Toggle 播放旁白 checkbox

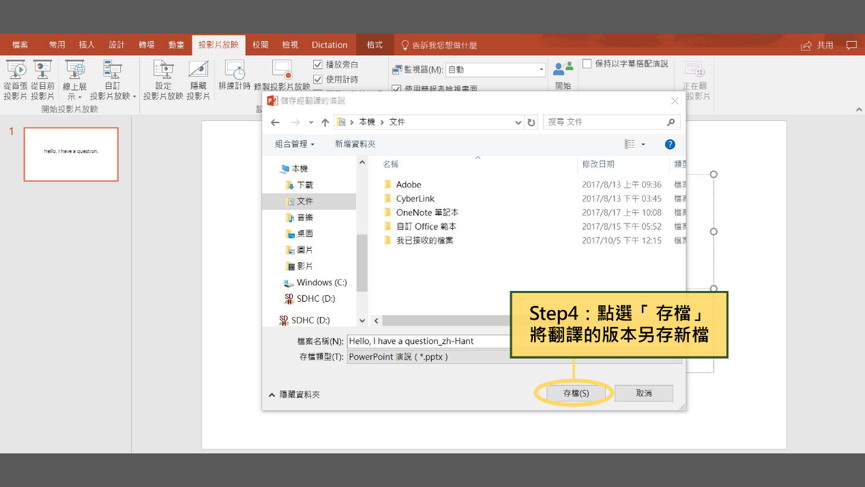coord(318,65)
